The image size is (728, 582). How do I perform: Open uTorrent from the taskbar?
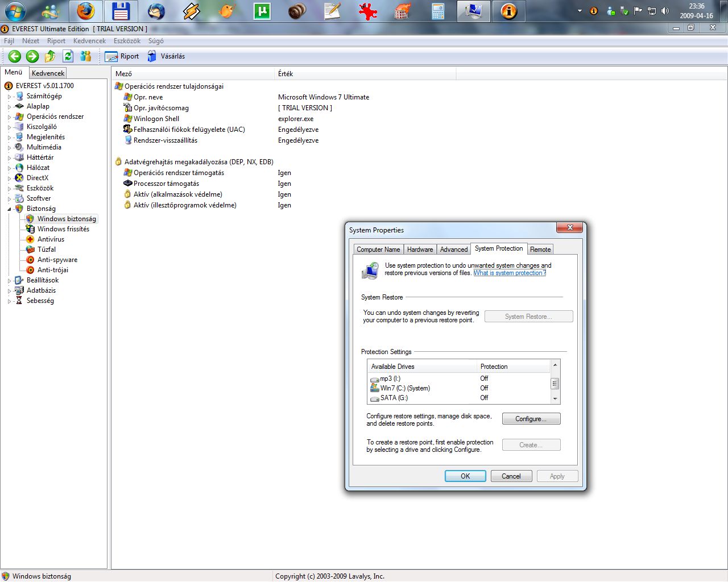(x=262, y=11)
